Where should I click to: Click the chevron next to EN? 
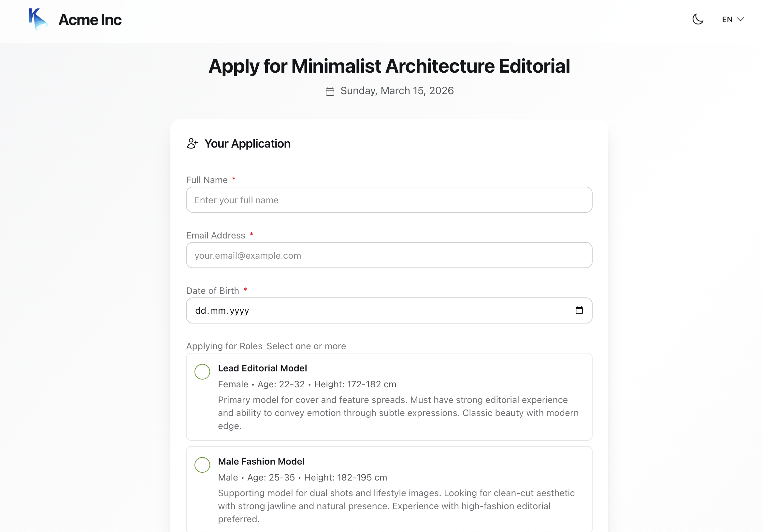click(x=740, y=19)
